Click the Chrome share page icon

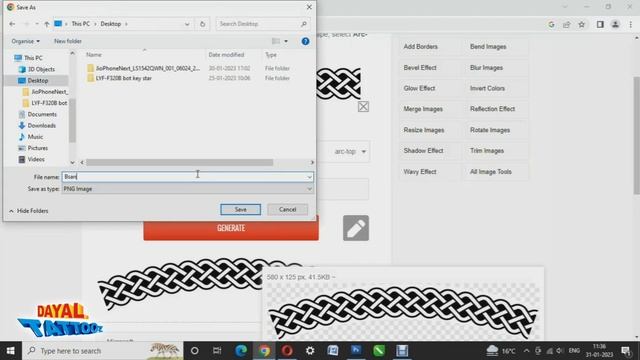[567, 24]
